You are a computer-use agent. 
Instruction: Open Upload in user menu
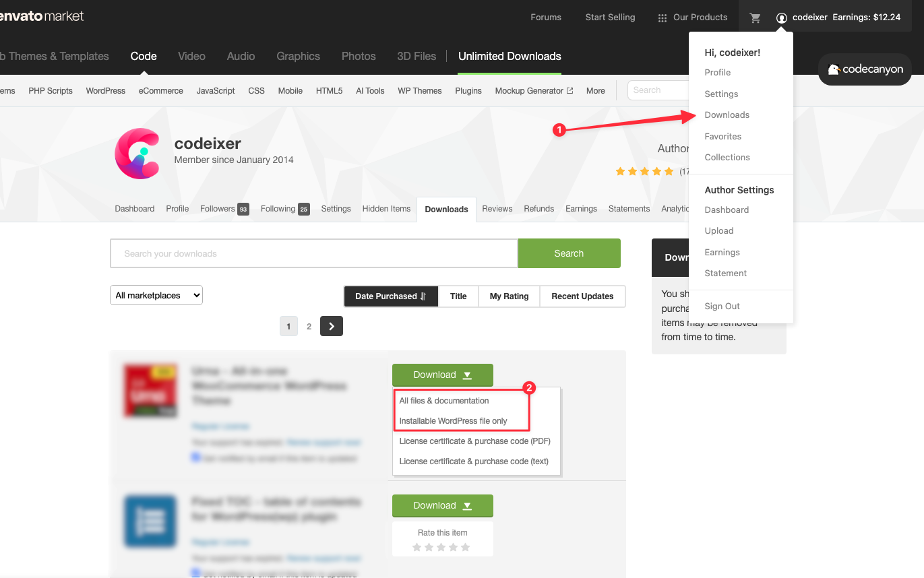point(719,231)
